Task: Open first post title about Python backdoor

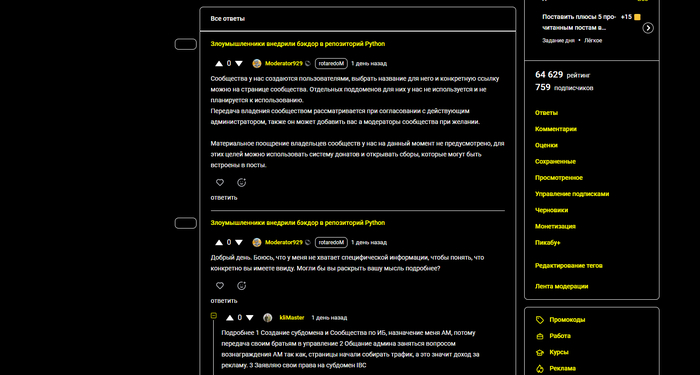Action: coord(298,44)
